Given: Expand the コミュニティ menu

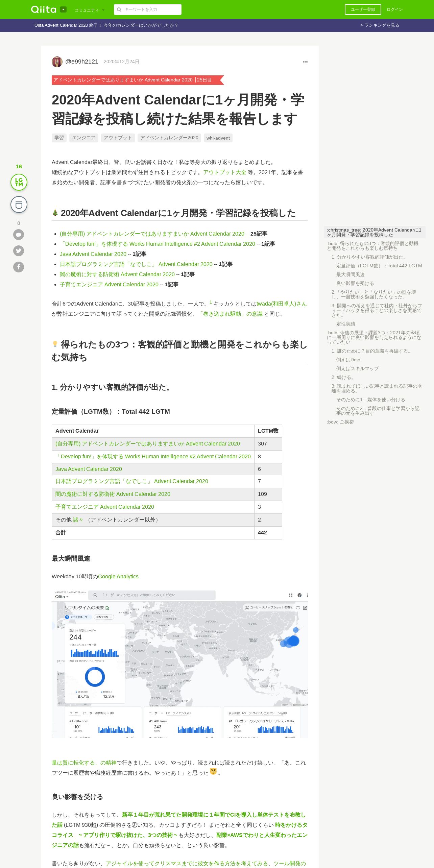Looking at the screenshot, I should [90, 10].
